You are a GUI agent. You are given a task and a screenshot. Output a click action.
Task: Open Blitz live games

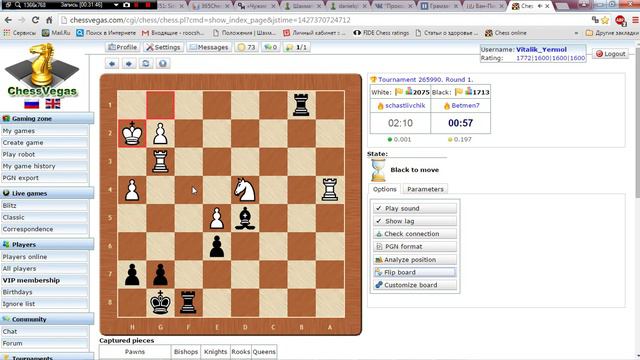44,206
